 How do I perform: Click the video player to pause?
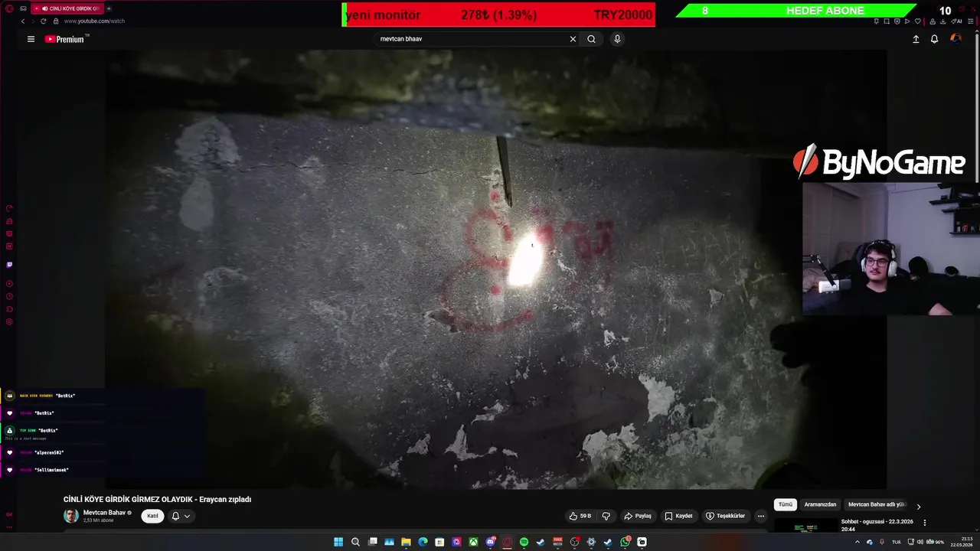(x=496, y=269)
